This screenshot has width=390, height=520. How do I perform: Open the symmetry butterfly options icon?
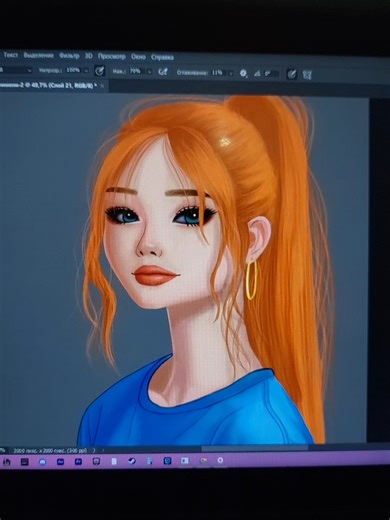pos(307,75)
